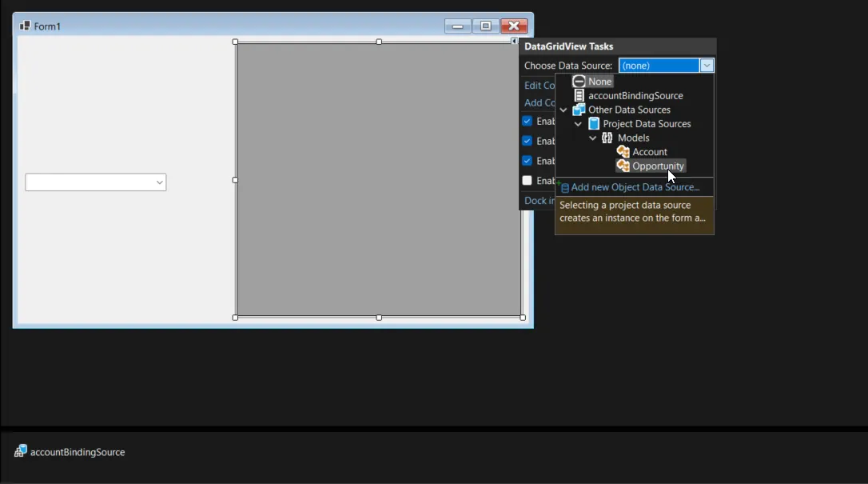The image size is (868, 484).
Task: Uncheck the third Enable checkbox
Action: [x=528, y=161]
